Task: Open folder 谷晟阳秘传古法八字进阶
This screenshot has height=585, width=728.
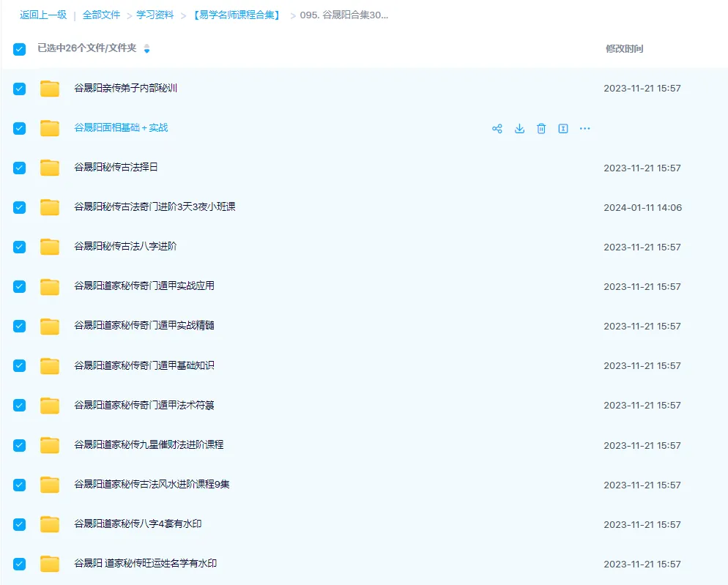Action: (x=125, y=246)
